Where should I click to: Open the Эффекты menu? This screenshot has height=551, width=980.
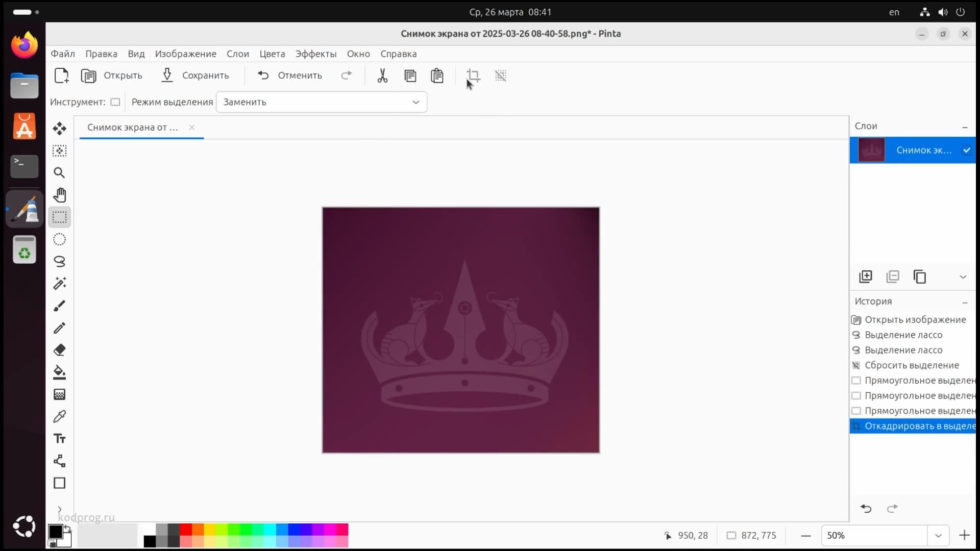(316, 54)
